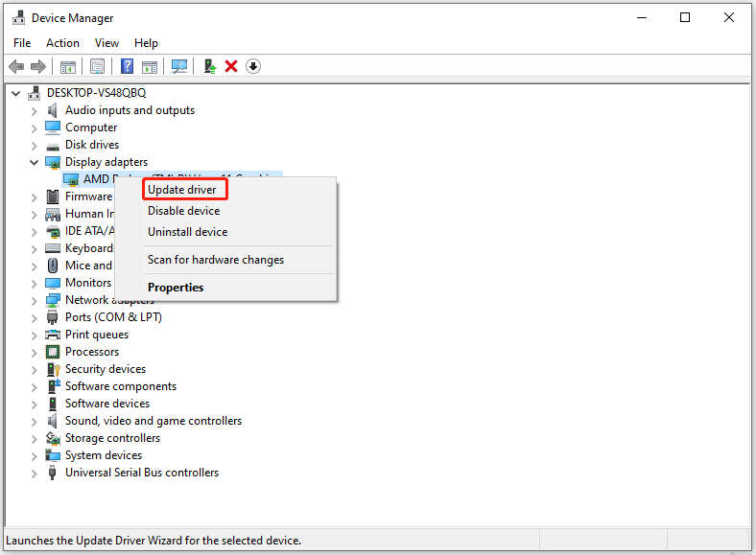Select Sound, video and game controllers label
Image resolution: width=756 pixels, height=555 pixels.
point(154,421)
